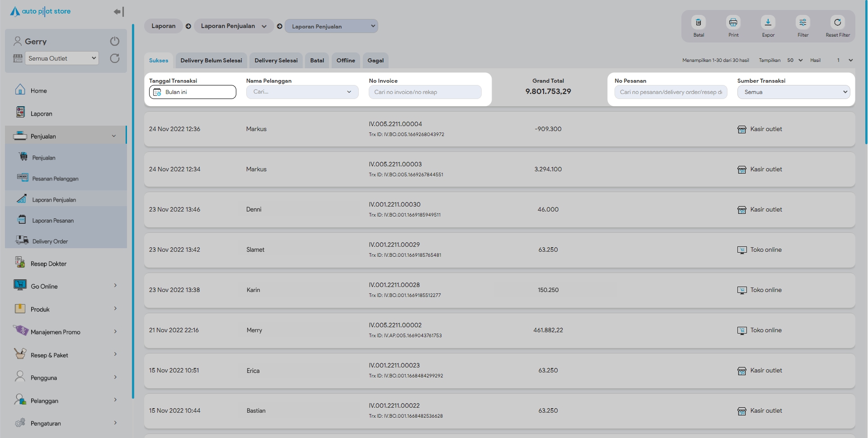Click the Reset Filter icon
Viewport: 868px width, 438px height.
(837, 23)
